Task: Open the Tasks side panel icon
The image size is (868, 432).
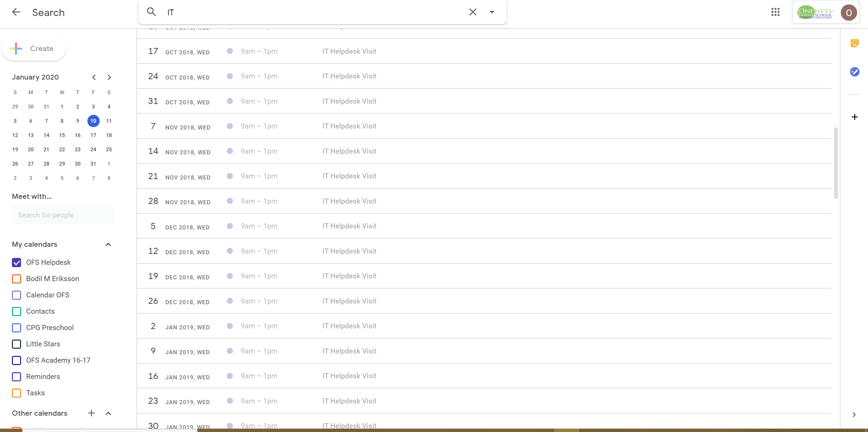Action: [x=854, y=72]
